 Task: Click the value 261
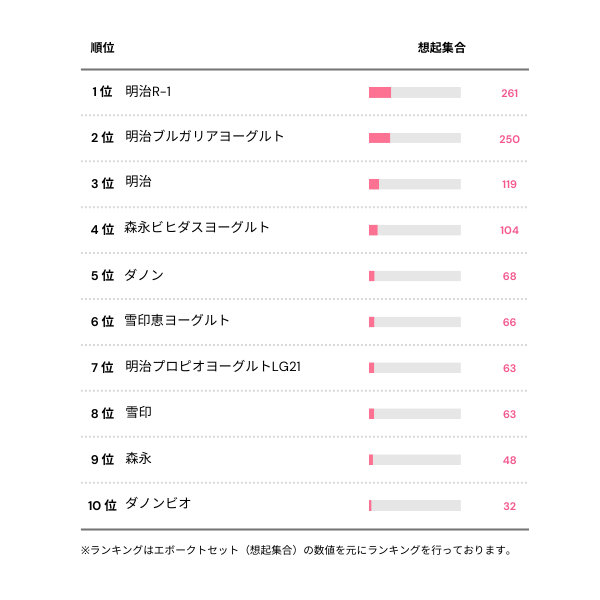coord(509,93)
